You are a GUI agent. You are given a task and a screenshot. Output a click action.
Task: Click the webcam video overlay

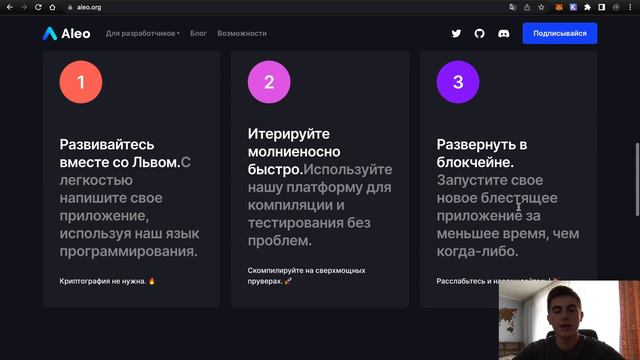(569, 320)
